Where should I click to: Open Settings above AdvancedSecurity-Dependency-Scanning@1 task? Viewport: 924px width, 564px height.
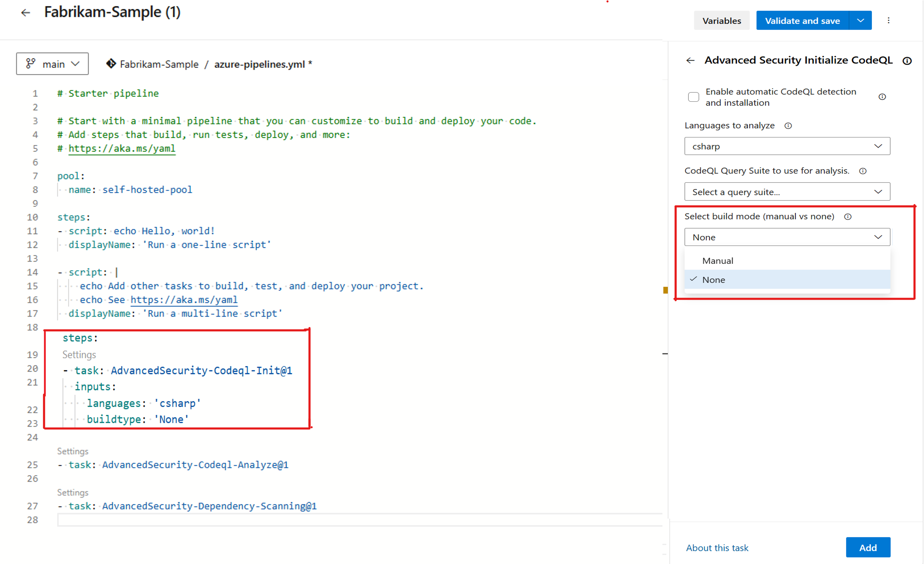click(73, 492)
